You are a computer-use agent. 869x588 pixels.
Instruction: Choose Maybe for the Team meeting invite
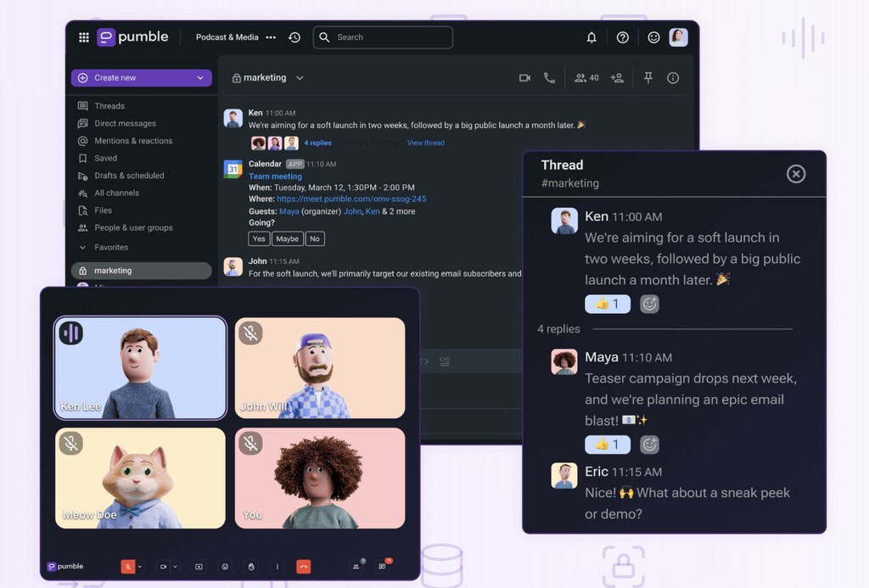(287, 239)
